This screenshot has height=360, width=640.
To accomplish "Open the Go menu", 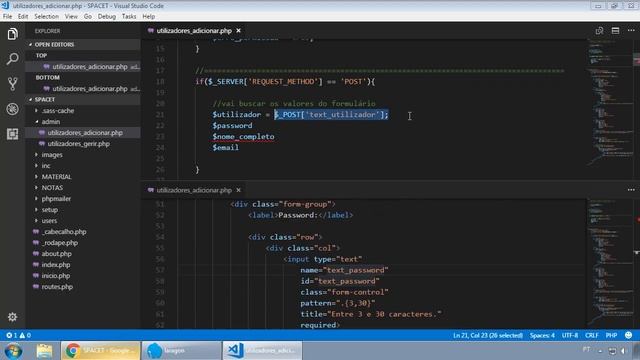I will 88,16.
